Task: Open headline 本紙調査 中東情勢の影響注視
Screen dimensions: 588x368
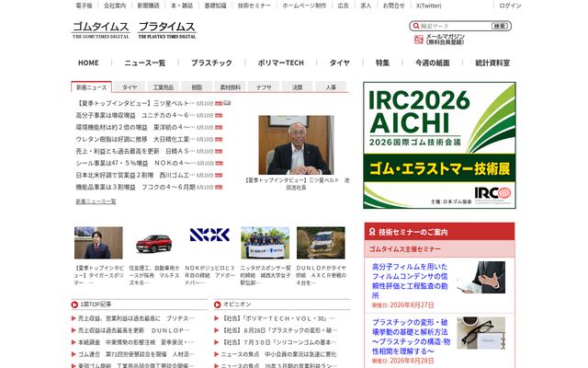Action: click(136, 342)
